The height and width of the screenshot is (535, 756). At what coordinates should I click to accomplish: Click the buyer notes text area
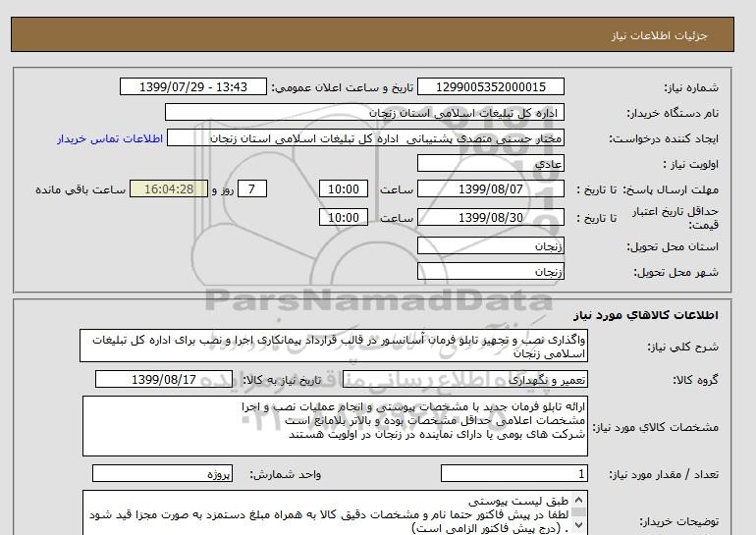click(335, 512)
